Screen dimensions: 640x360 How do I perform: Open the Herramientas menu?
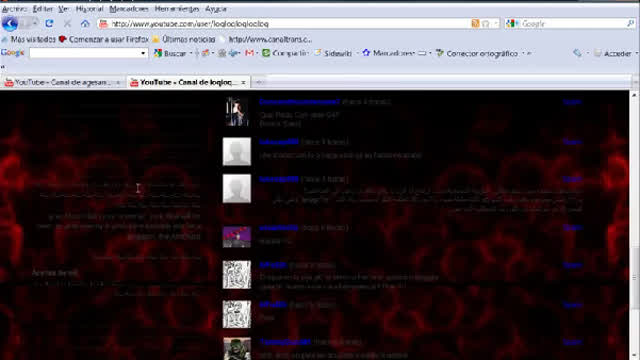point(177,9)
